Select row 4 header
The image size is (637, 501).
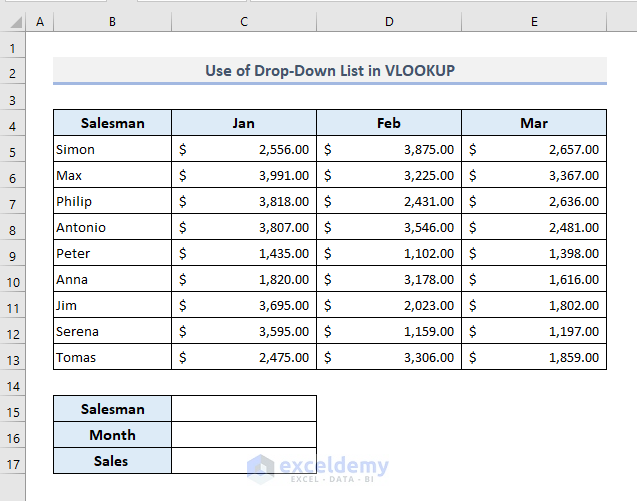pos(13,124)
